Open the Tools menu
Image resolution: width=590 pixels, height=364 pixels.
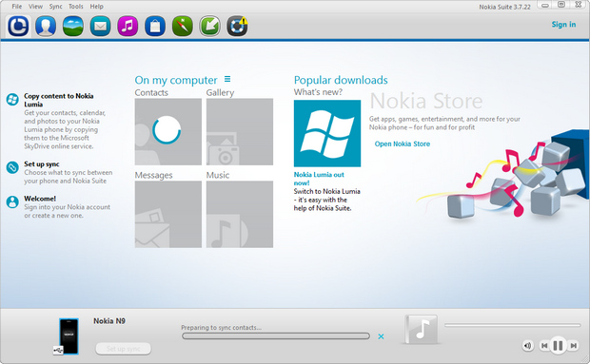pyautogui.click(x=75, y=7)
